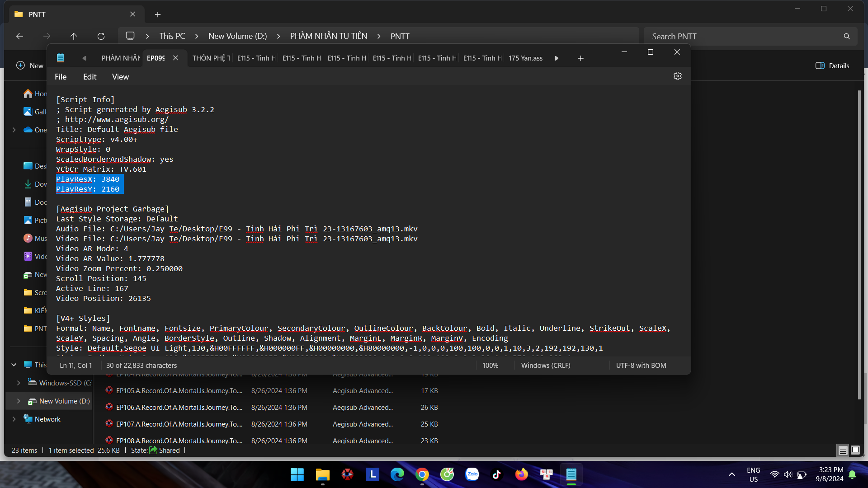Expand chevron after New Volume (D:) breadcrumb
868x488 pixels.
[x=278, y=36]
